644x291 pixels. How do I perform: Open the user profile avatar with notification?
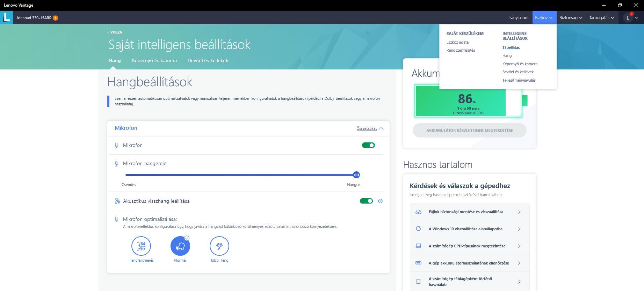click(x=628, y=18)
